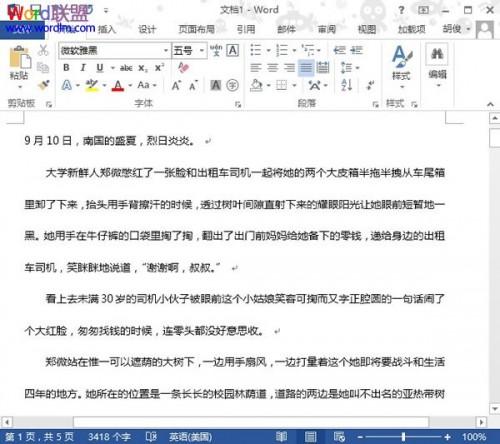
Task: Center align text
Action: point(273,68)
